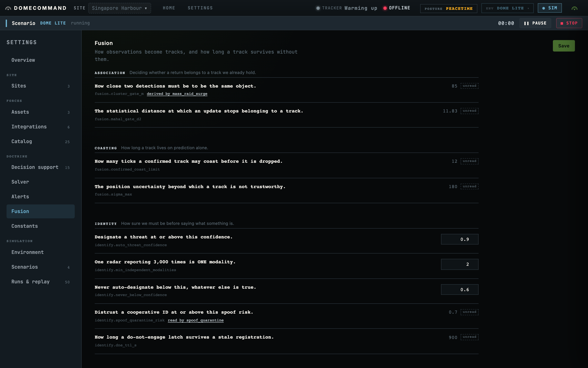The height and width of the screenshot is (368, 588).
Task: Open the Environment settings section
Action: (x=41, y=252)
